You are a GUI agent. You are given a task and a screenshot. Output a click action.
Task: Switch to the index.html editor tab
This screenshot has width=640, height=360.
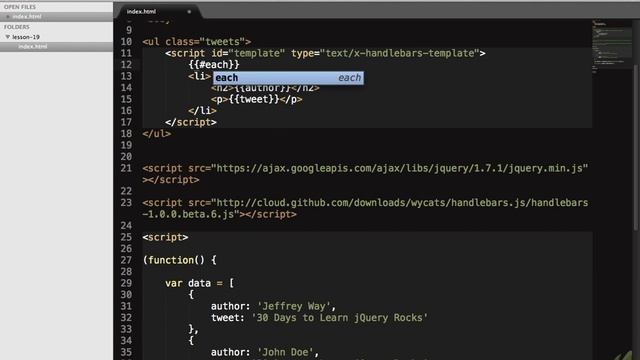pos(141,12)
